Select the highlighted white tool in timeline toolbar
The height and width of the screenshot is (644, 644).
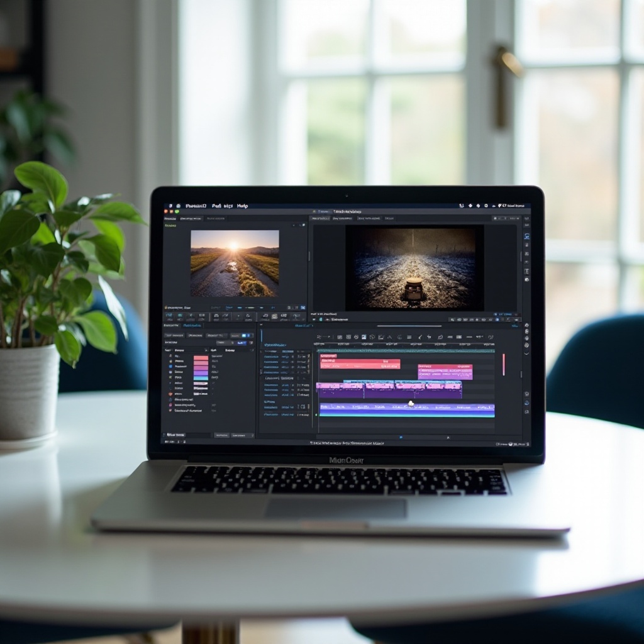coord(364,337)
